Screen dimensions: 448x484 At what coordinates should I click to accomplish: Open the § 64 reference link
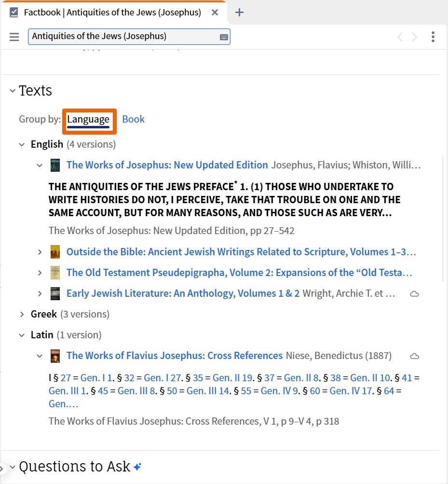(x=389, y=391)
